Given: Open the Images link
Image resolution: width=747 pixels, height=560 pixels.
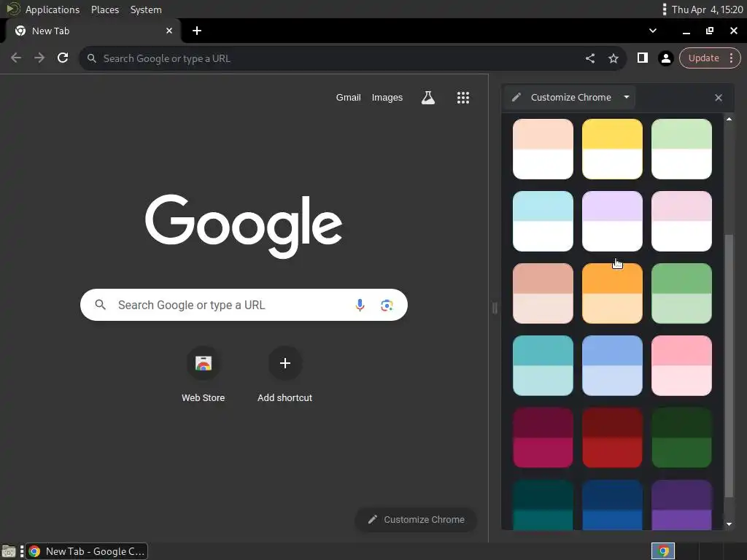Looking at the screenshot, I should (x=387, y=97).
